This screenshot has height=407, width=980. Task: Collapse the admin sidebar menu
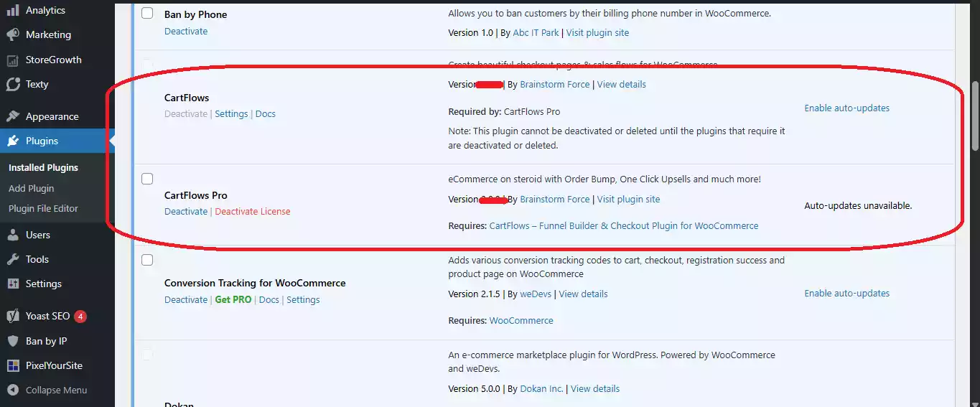[x=57, y=390]
